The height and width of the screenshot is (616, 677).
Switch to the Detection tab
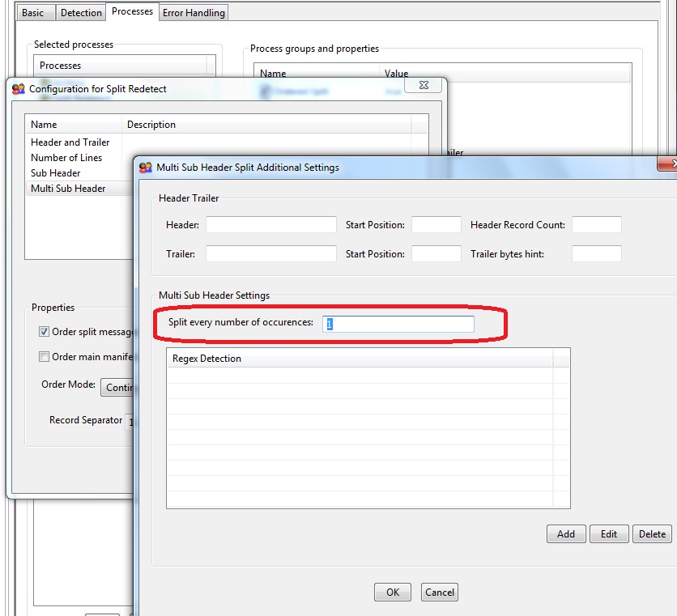[x=82, y=13]
